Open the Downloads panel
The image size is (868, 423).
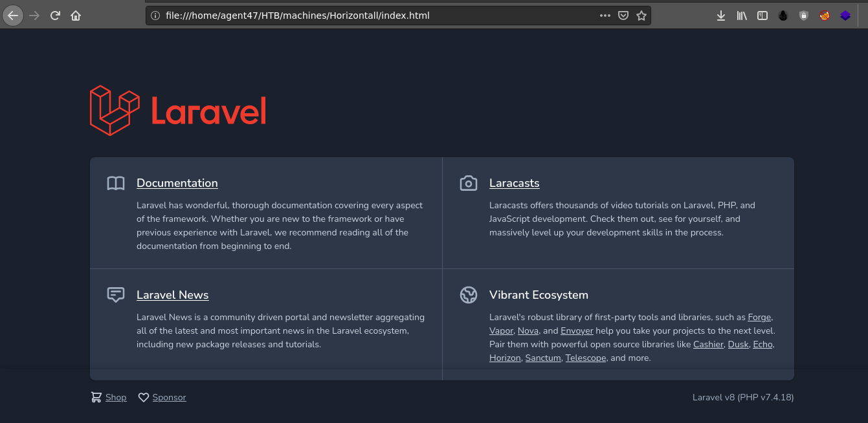721,16
